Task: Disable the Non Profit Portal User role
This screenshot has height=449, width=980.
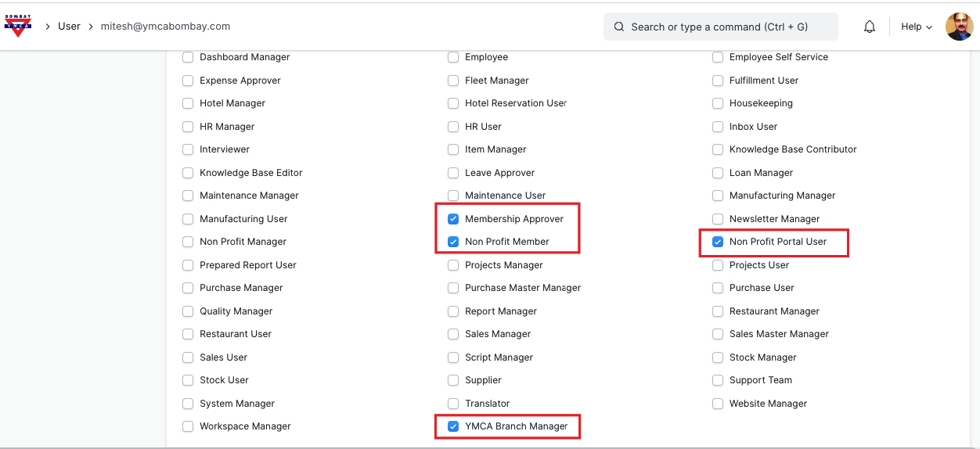Action: [718, 242]
